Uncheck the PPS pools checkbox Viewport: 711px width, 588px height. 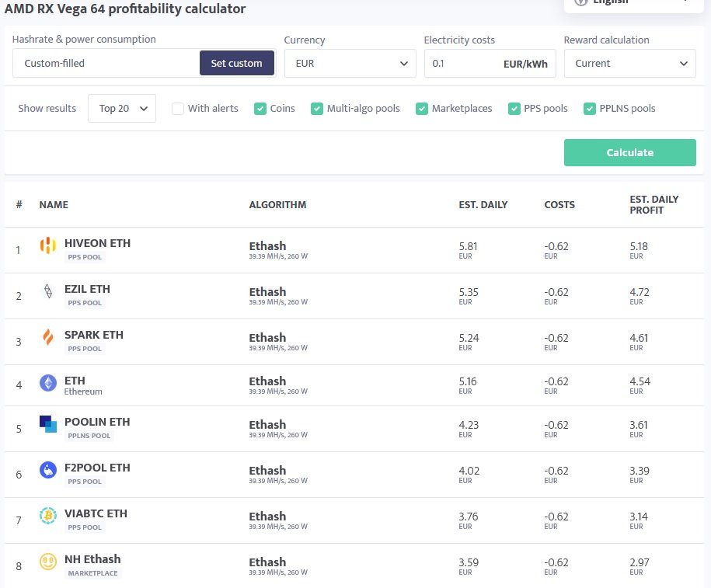pos(514,109)
